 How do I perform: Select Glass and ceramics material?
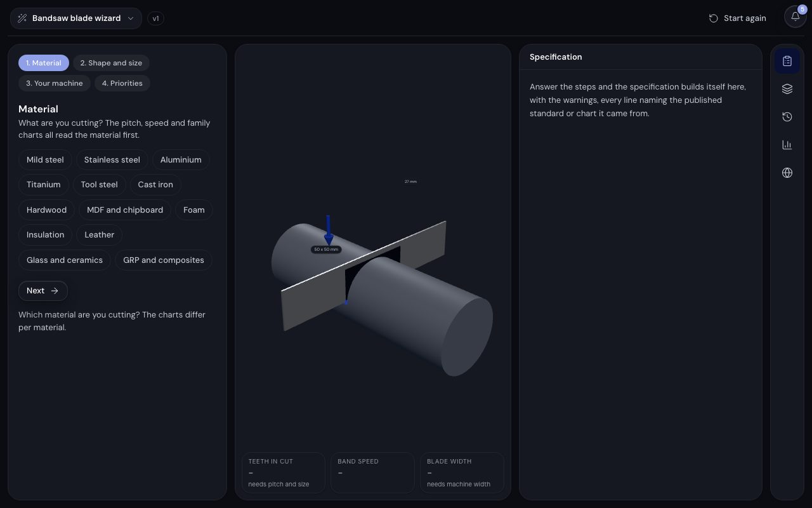click(x=65, y=260)
